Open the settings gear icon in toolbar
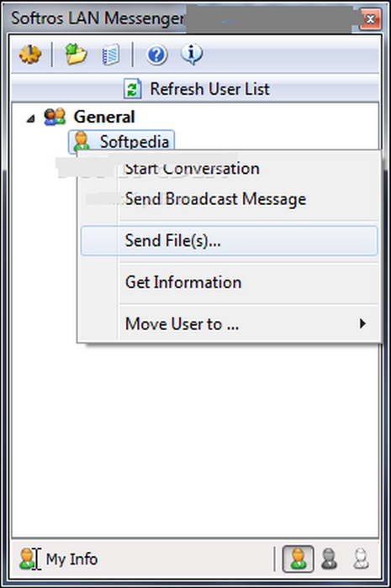 30,55
